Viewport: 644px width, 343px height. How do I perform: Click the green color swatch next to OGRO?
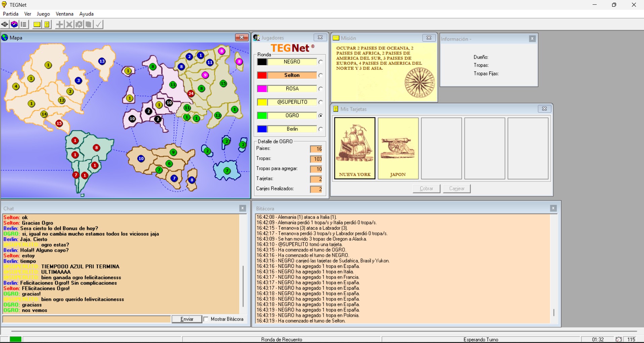tap(262, 116)
